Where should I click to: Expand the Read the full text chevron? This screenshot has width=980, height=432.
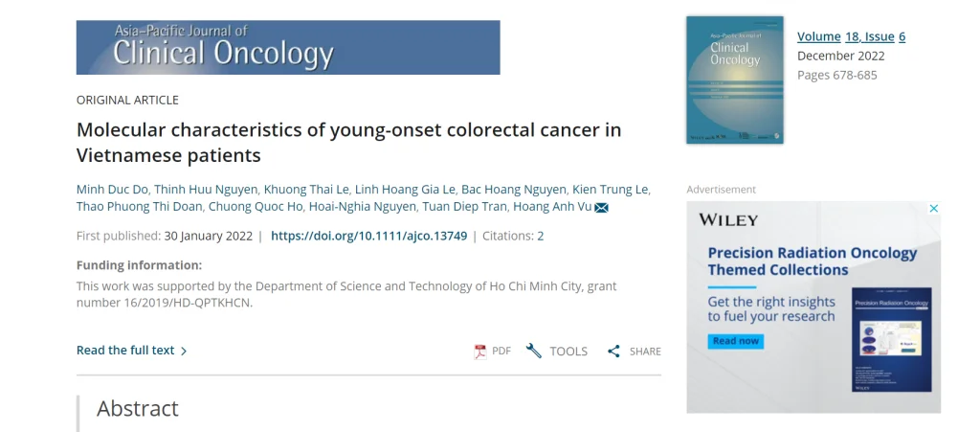[x=184, y=352]
